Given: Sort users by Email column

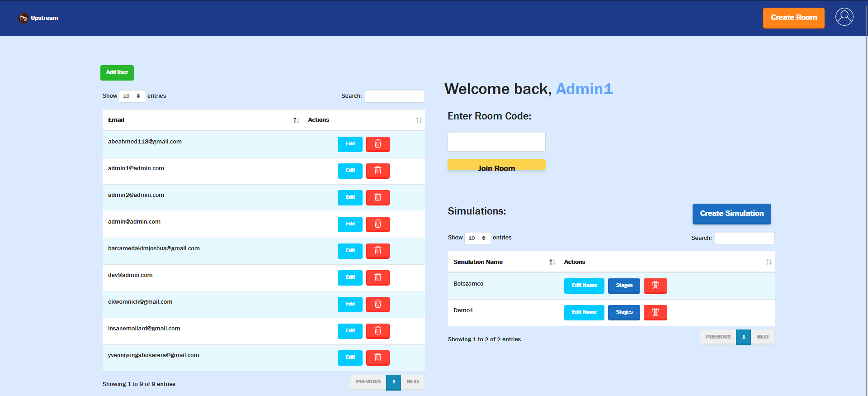Looking at the screenshot, I should coord(203,120).
